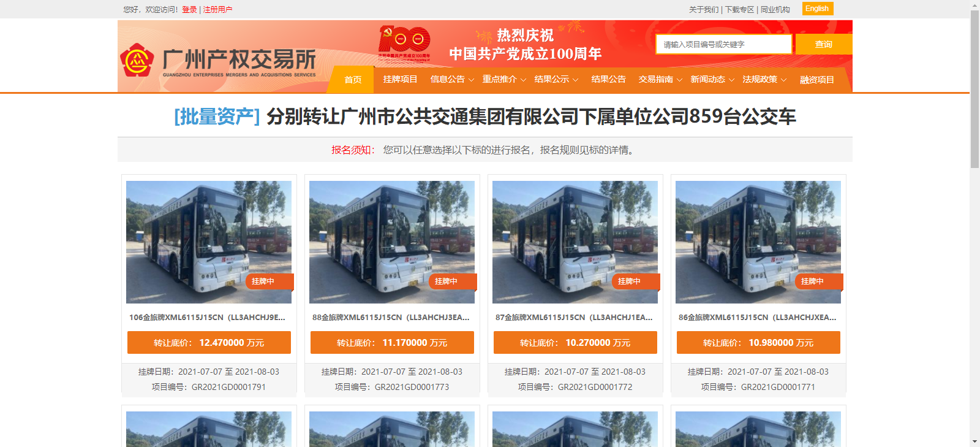Go to the 首页 tab
This screenshot has height=447, width=980.
click(353, 80)
